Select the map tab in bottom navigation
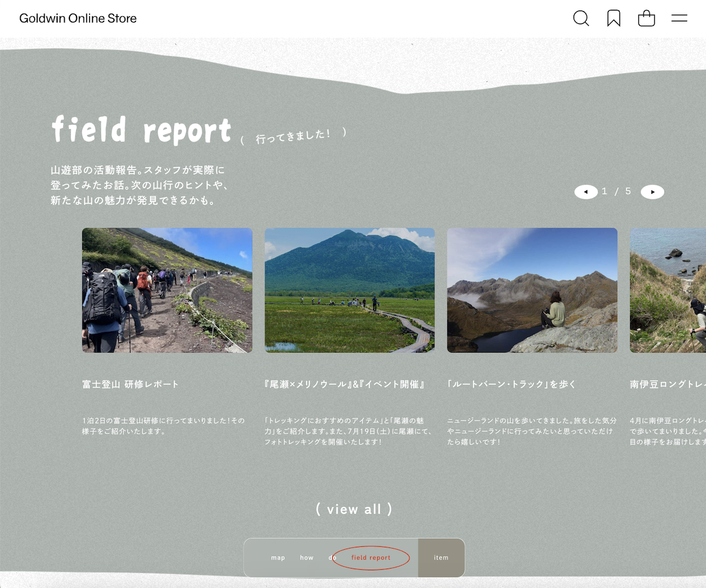Image resolution: width=706 pixels, height=588 pixels. (x=278, y=557)
